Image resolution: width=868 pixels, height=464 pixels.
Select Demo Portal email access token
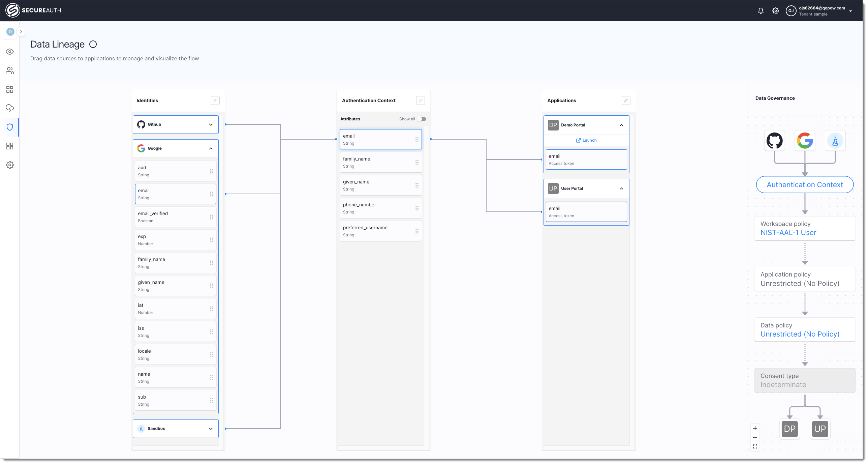tap(586, 159)
